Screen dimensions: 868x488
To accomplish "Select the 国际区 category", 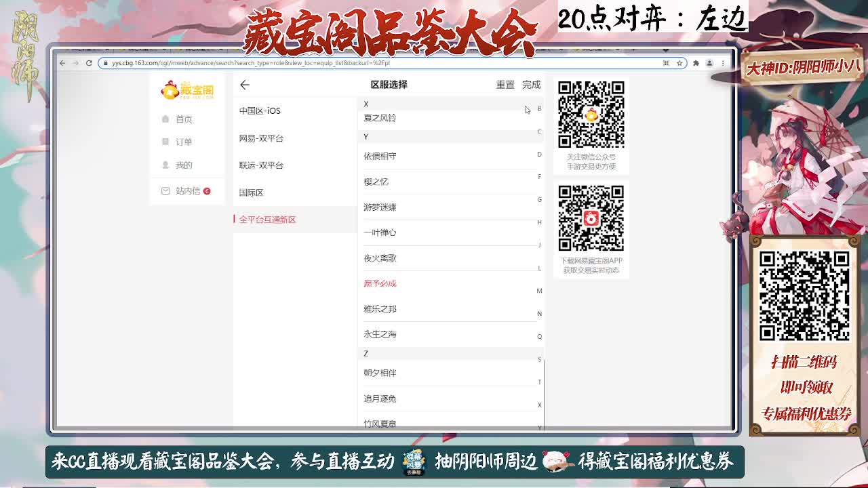I will pyautogui.click(x=294, y=192).
